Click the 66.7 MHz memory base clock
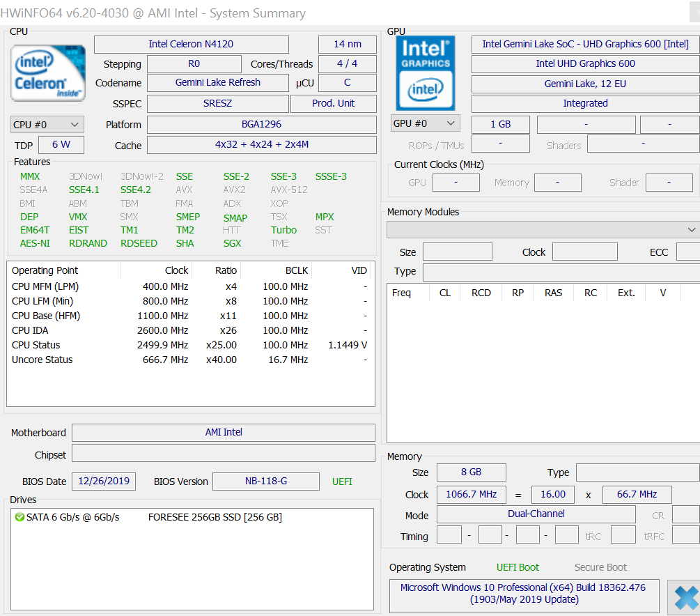700x616 pixels. pyautogui.click(x=637, y=495)
